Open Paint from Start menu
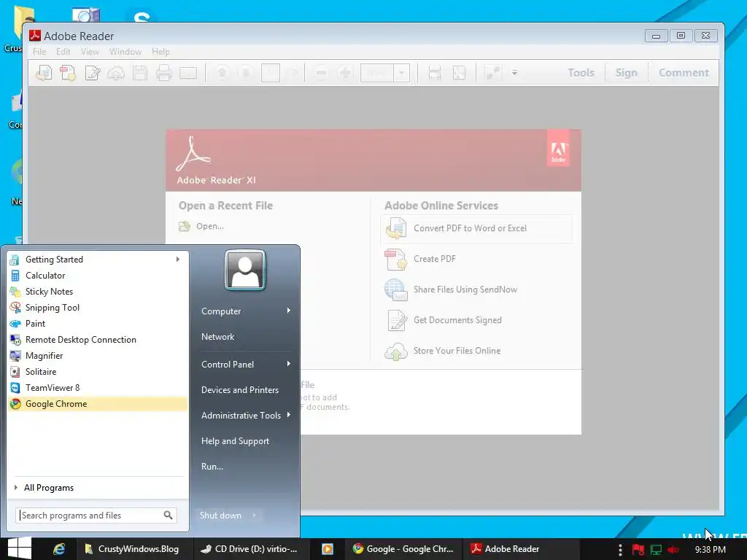 [98, 324]
